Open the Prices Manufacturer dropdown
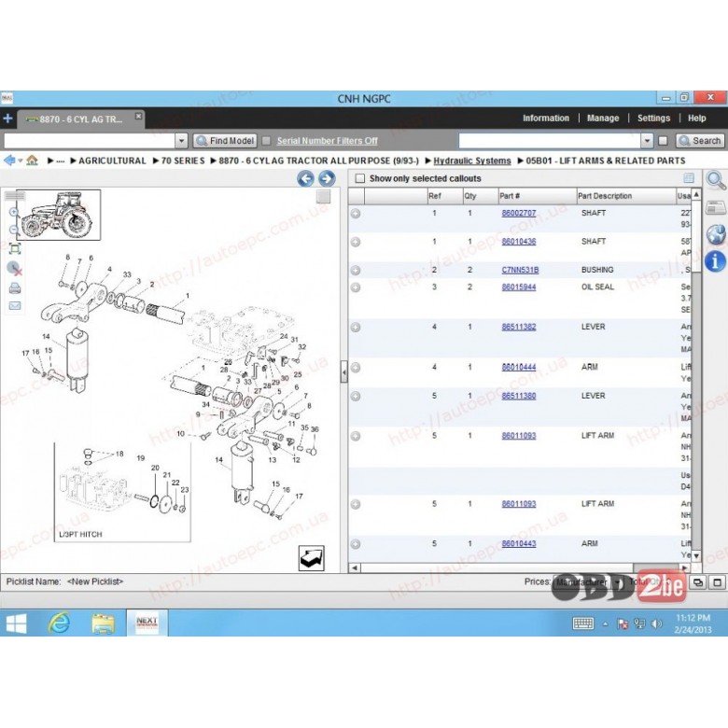This screenshot has height=728, width=728. tap(617, 582)
